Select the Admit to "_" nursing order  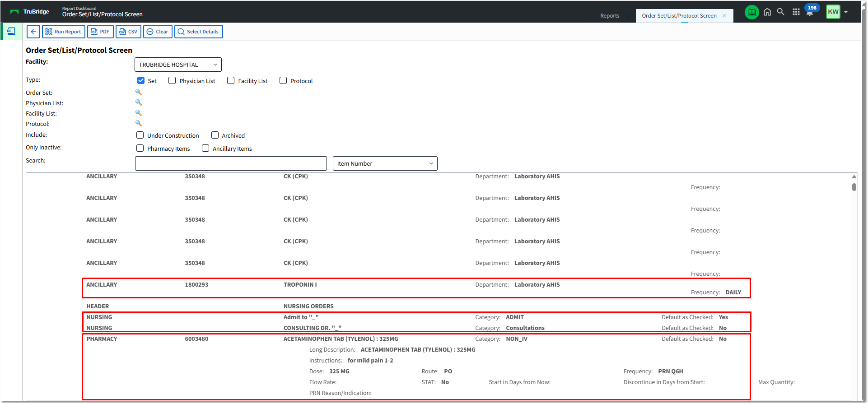301,317
